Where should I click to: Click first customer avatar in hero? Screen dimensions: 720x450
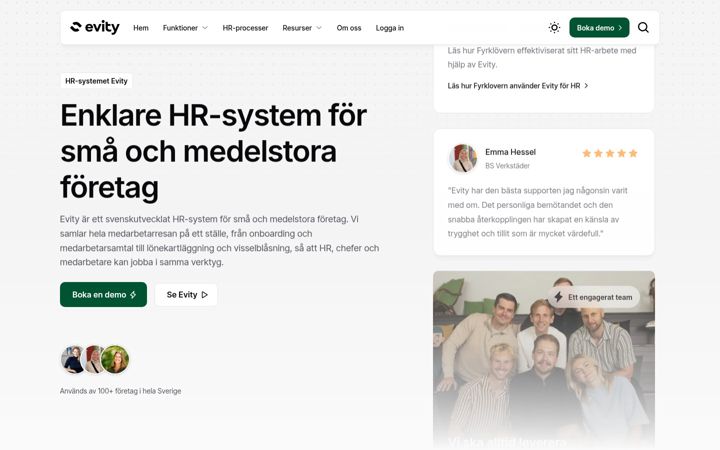point(73,359)
